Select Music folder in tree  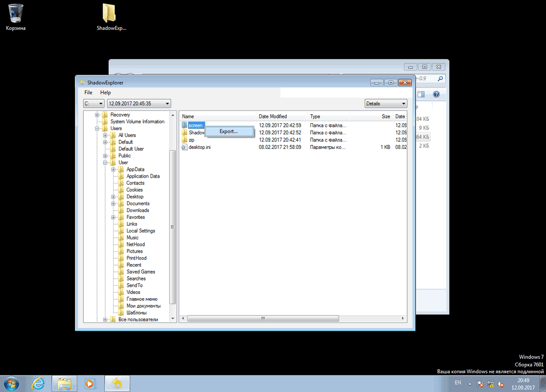click(132, 238)
